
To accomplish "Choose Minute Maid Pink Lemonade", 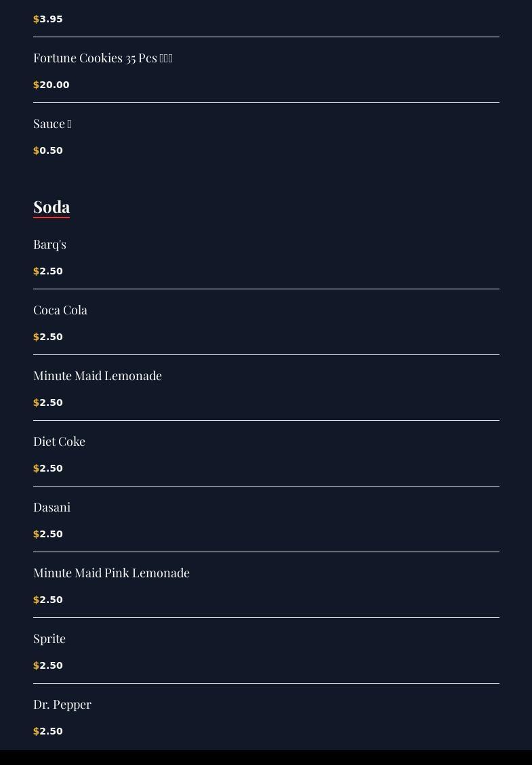I will [x=111, y=573].
